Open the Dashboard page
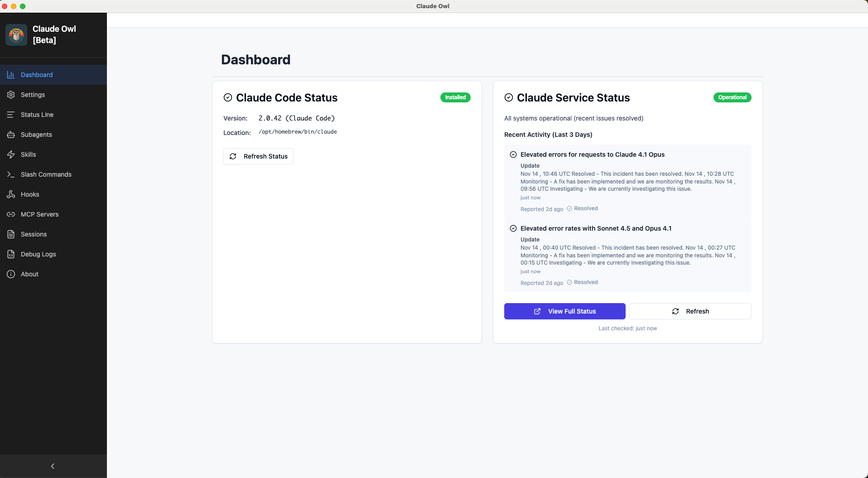The width and height of the screenshot is (868, 478). coord(53,75)
